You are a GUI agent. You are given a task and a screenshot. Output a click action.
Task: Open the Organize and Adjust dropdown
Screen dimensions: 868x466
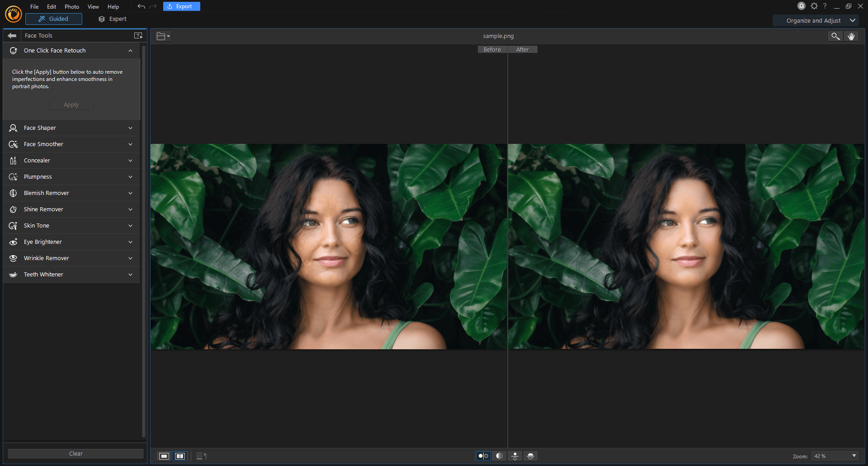816,20
